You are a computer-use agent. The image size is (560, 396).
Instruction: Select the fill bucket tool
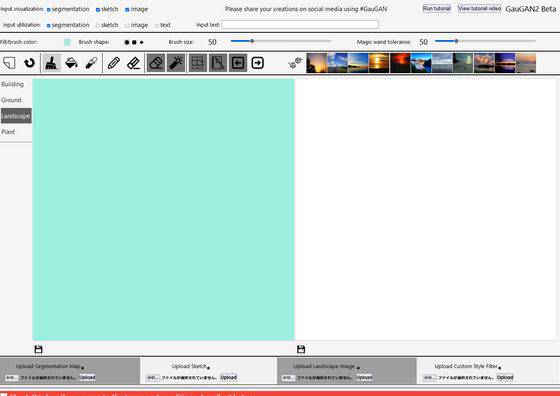tap(71, 63)
